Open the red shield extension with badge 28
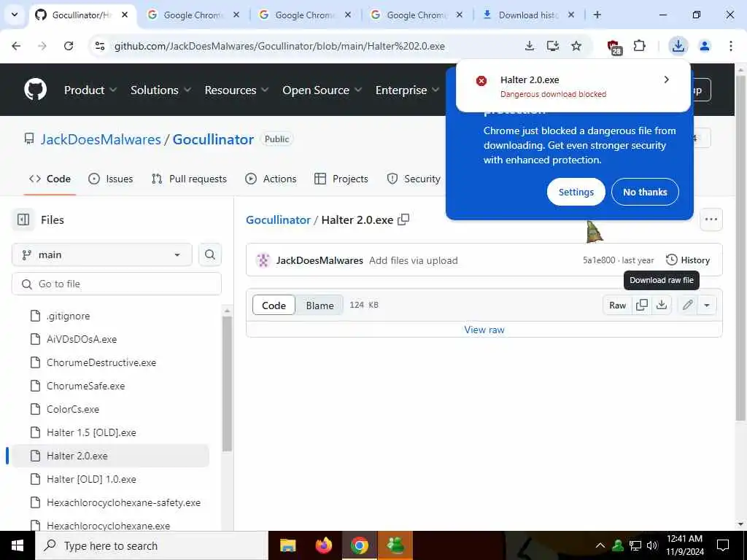This screenshot has height=560, width=747. coord(614,47)
